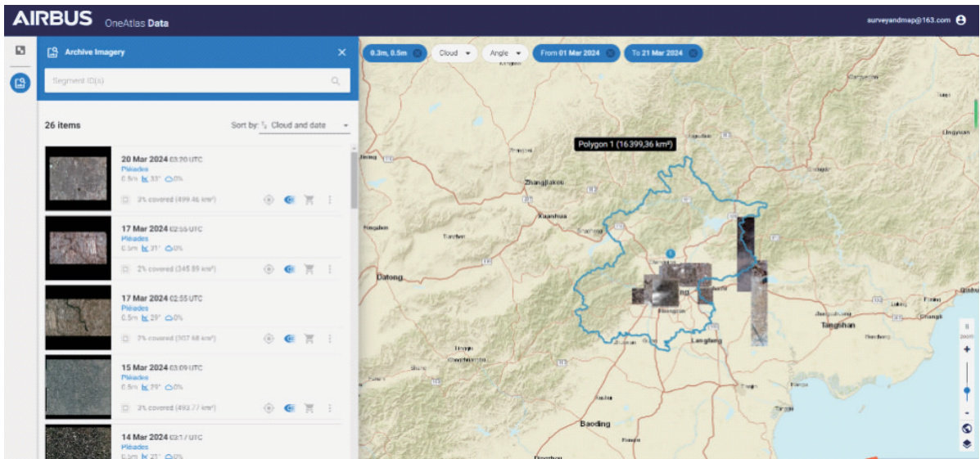Screen dimensions: 980x459
Task: Expand the Cloud filter dropdown
Action: (455, 53)
